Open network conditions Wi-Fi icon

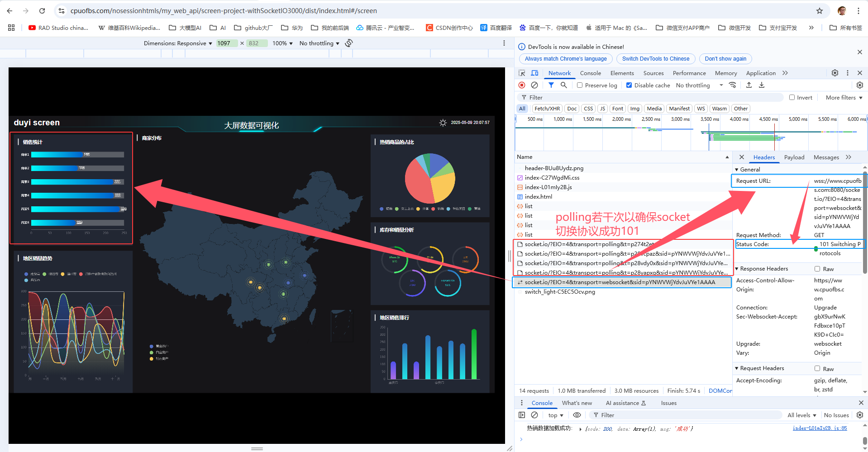(733, 85)
